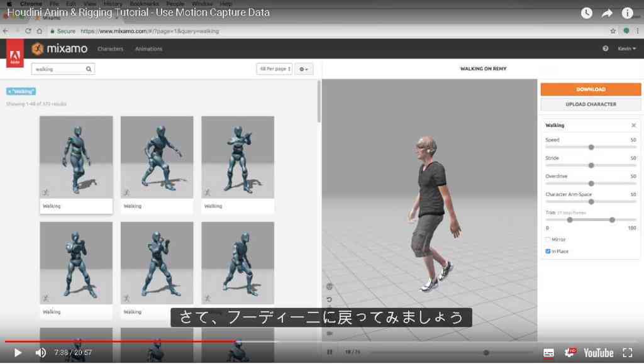Select first second-row walking thumbnail

[76, 263]
